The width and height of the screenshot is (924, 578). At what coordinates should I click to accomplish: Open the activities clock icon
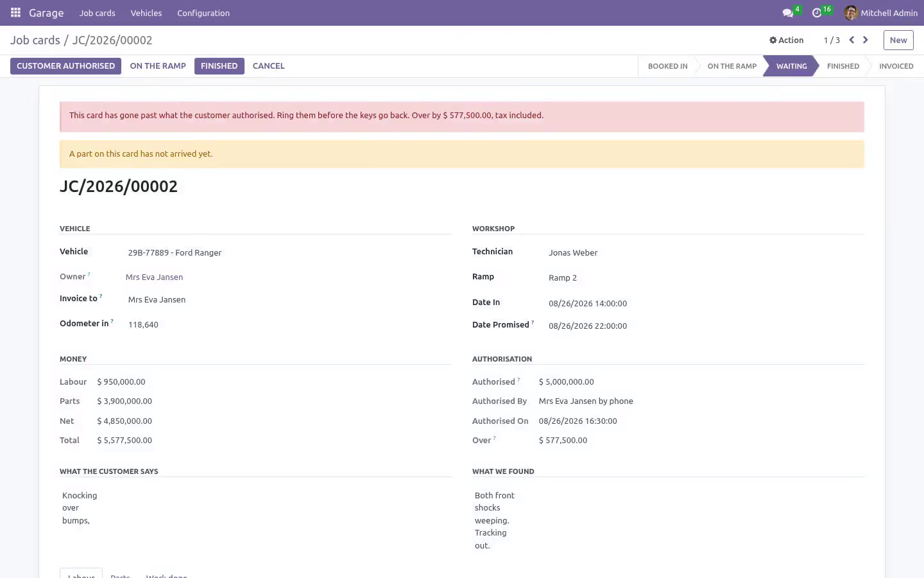[816, 13]
